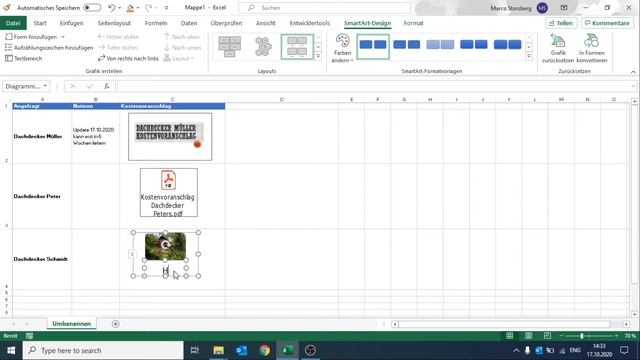The width and height of the screenshot is (640, 360).
Task: Open the Undo history dropdown arrow
Action: (x=120, y=8)
